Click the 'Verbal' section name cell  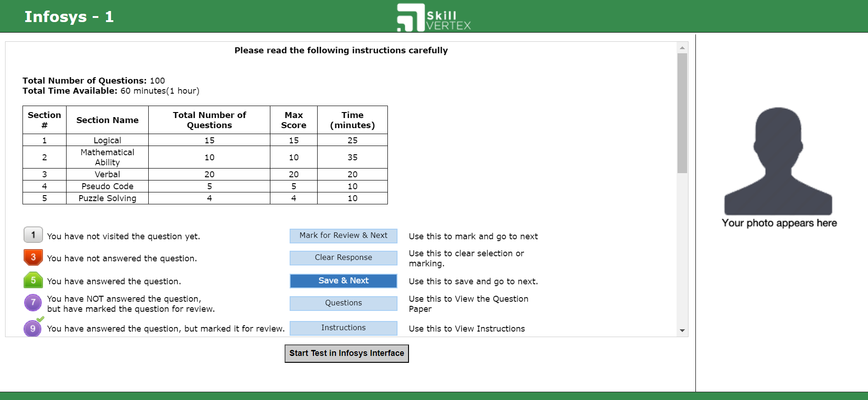pyautogui.click(x=107, y=174)
